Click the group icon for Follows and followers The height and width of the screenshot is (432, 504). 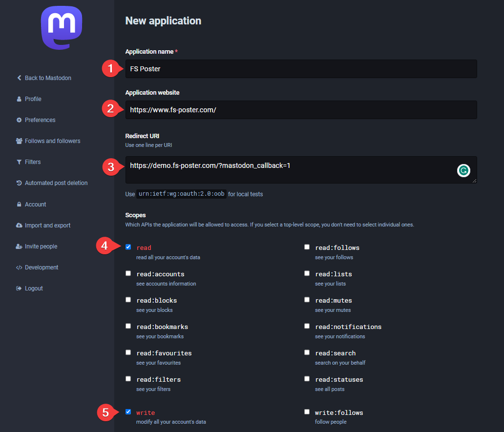(19, 141)
